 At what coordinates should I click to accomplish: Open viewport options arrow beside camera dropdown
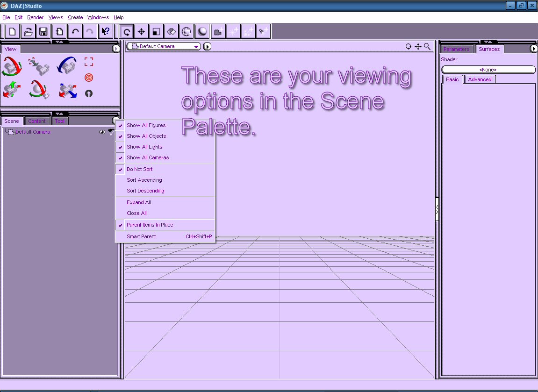pos(207,46)
